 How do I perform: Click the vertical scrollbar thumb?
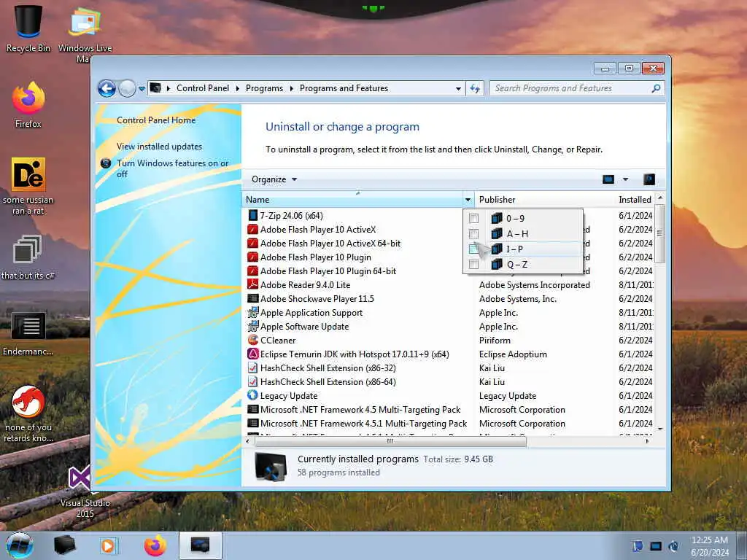pyautogui.click(x=659, y=233)
